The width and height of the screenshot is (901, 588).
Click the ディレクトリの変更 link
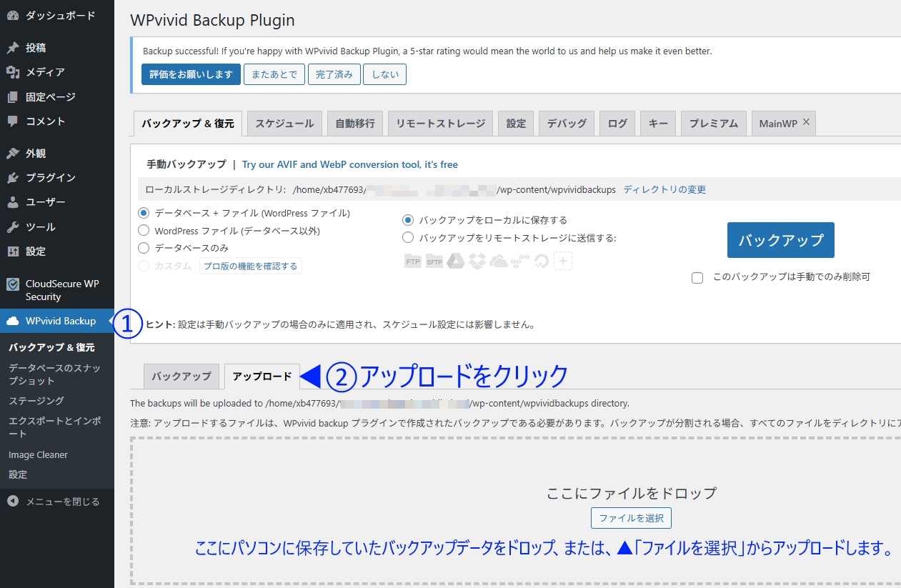point(664,189)
